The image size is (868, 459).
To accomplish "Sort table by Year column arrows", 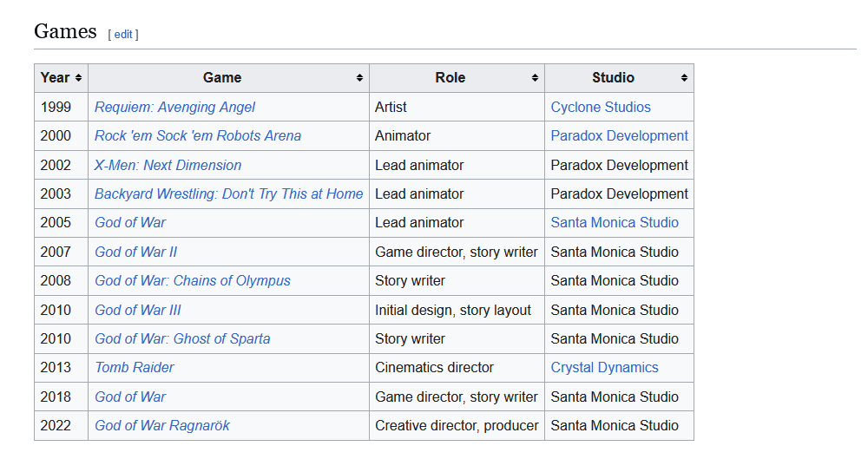I will [x=79, y=78].
